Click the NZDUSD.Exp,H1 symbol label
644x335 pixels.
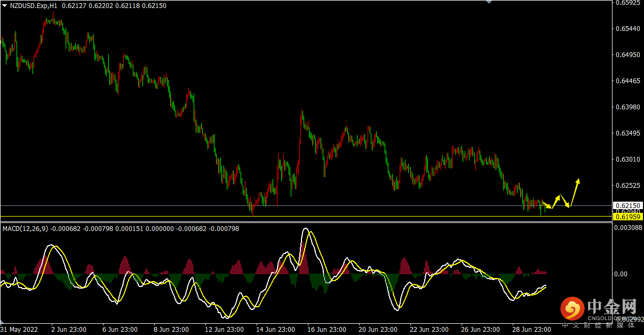point(34,5)
